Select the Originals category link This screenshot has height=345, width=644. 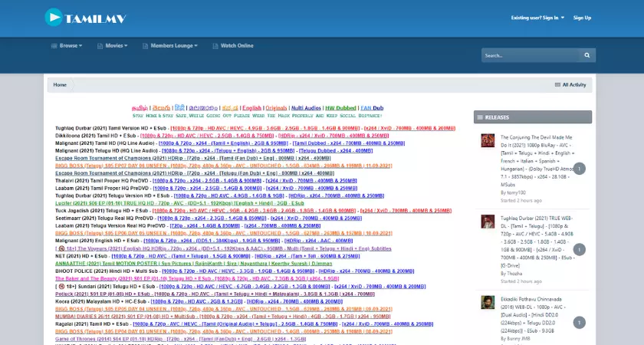tap(276, 108)
